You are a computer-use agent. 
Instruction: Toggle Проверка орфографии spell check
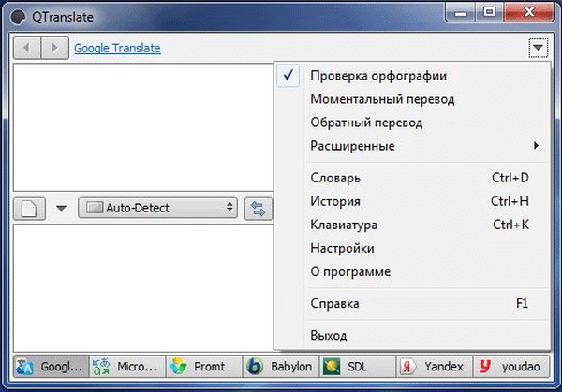(x=412, y=76)
